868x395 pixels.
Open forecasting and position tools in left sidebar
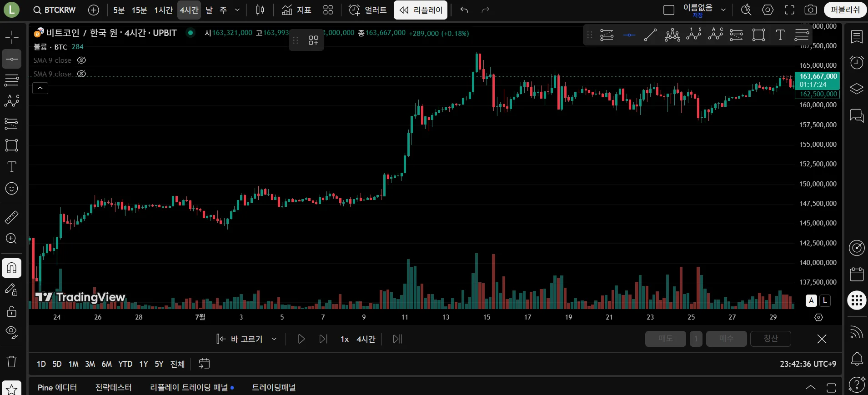coord(11,123)
